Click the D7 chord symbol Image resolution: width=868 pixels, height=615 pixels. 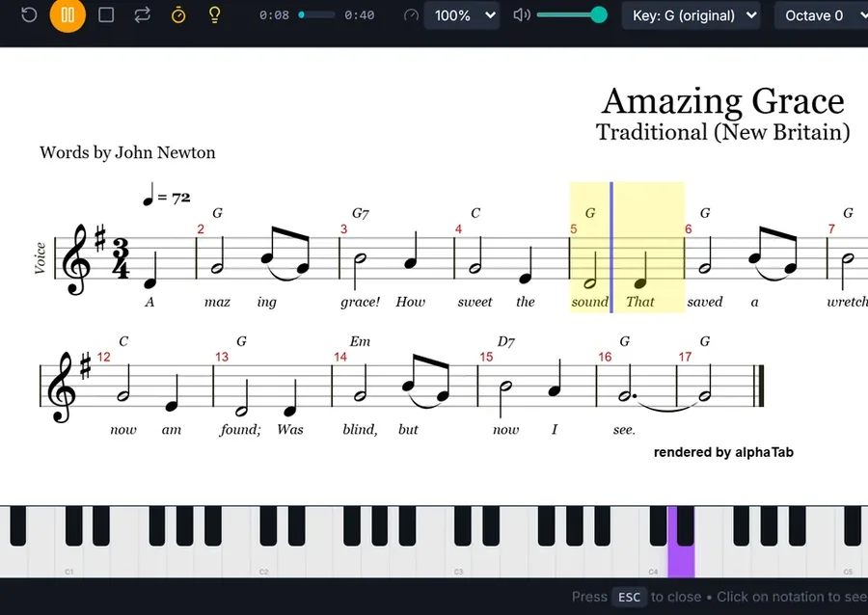pos(506,341)
